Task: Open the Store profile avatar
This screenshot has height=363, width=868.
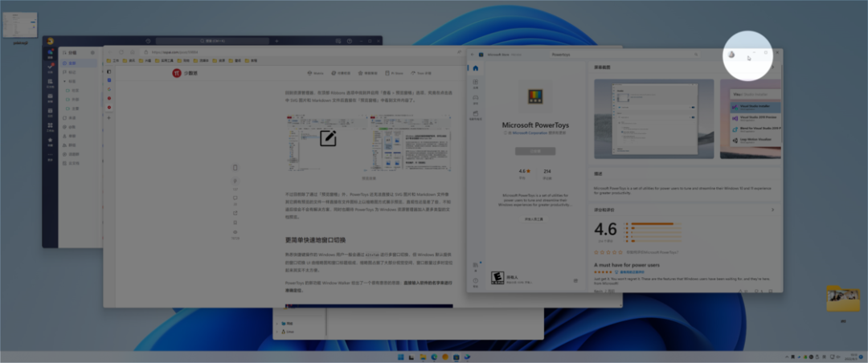Action: point(731,55)
